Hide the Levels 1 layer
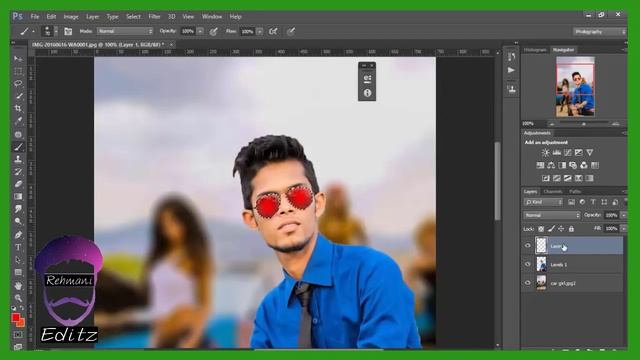This screenshot has width=640, height=360. pyautogui.click(x=527, y=264)
